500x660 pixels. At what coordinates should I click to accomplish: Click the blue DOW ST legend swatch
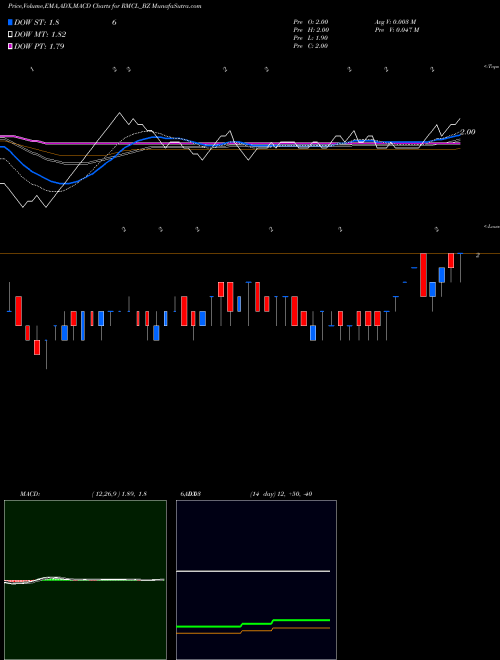tap(11, 22)
